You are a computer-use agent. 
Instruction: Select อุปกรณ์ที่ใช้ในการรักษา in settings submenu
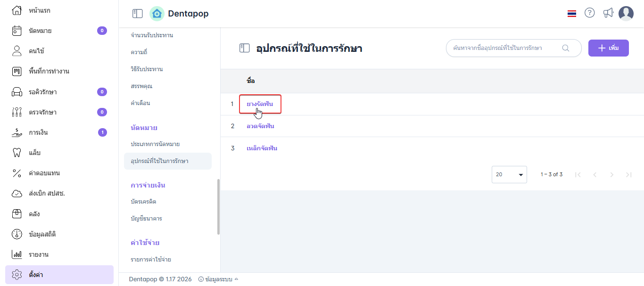[x=168, y=161]
